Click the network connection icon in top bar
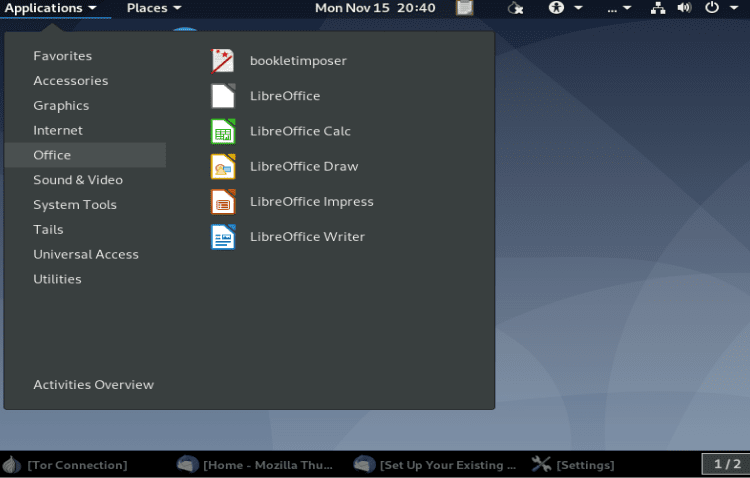Viewport: 750px width, 478px height. 658,8
